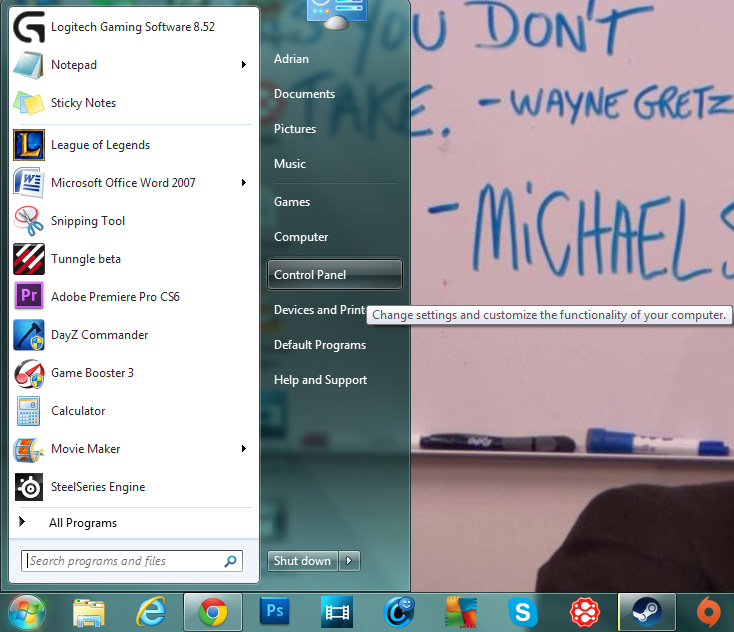Expand Word 2007 recent documents arrow

(243, 183)
